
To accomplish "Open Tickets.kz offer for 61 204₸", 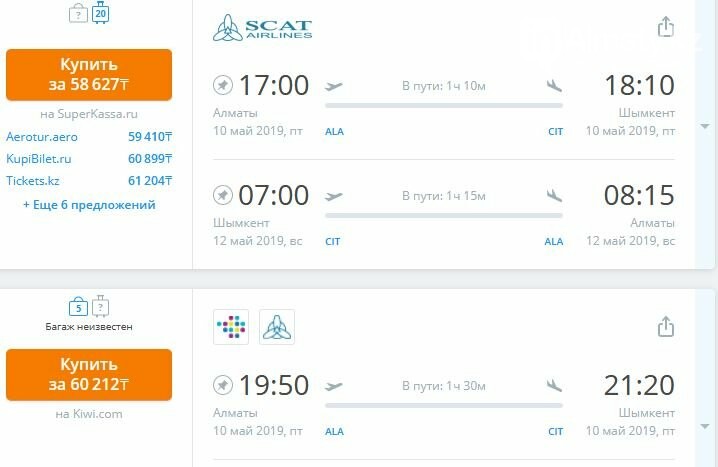I will click(x=89, y=180).
